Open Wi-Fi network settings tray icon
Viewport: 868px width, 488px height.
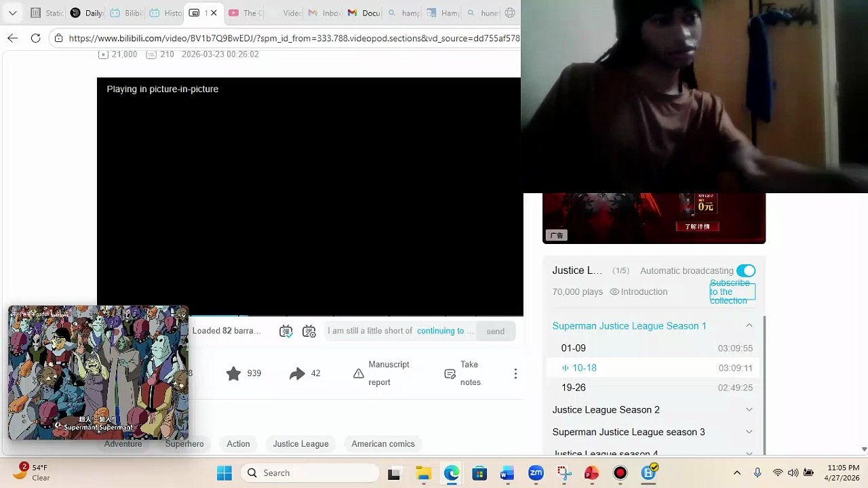pyautogui.click(x=778, y=473)
